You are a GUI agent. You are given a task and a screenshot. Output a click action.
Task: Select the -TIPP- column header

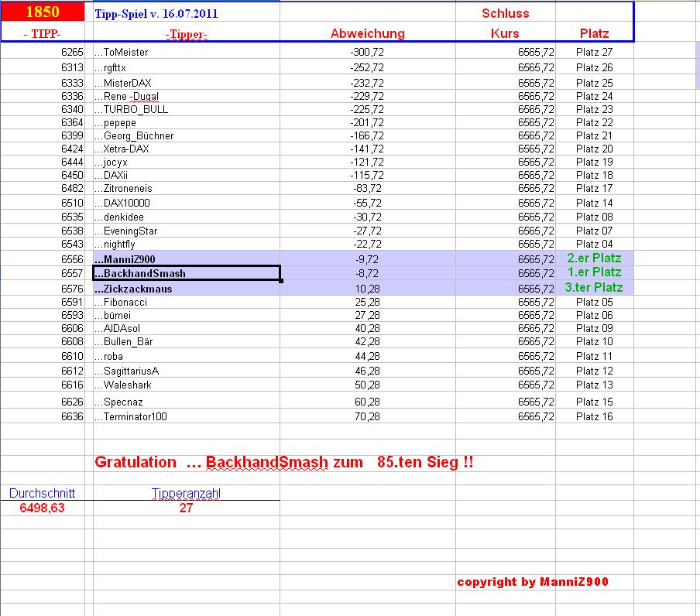pos(42,33)
